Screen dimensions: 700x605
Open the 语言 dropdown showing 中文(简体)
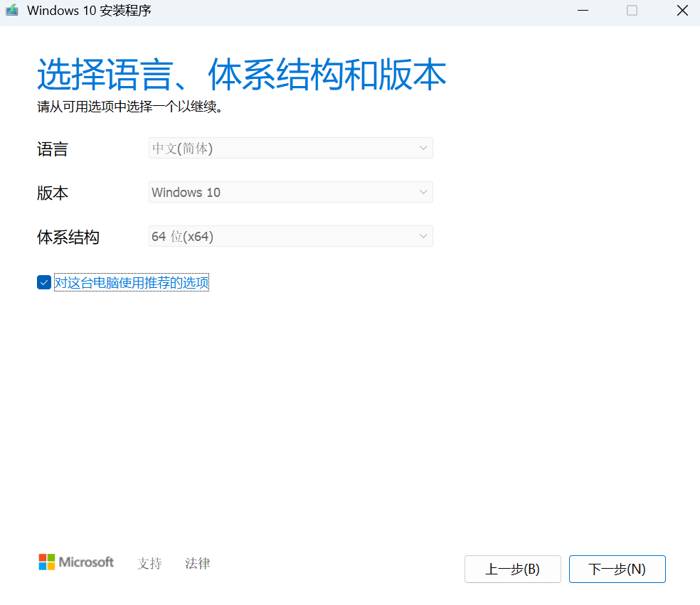291,148
